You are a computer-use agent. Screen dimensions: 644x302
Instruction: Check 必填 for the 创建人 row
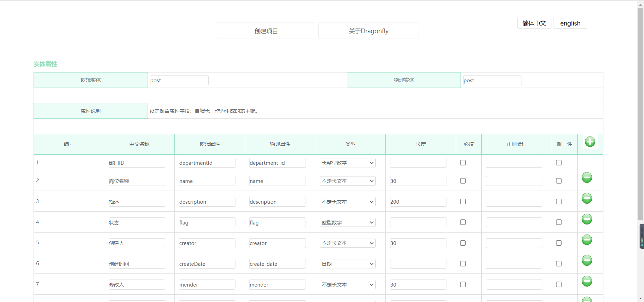tap(463, 243)
